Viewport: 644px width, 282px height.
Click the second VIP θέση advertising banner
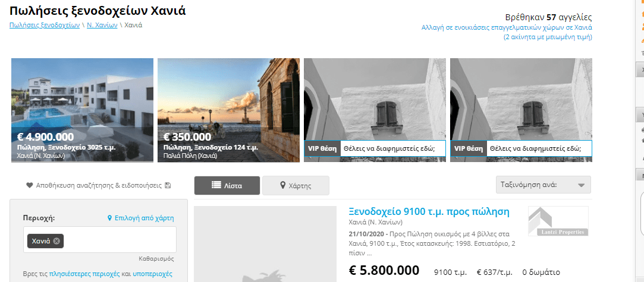click(521, 110)
